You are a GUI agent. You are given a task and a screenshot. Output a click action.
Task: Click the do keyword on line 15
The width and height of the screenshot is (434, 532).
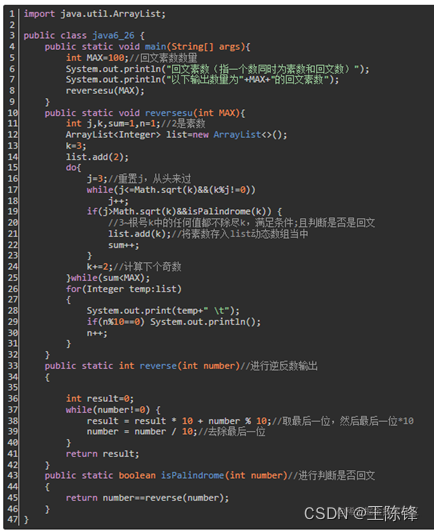pyautogui.click(x=71, y=168)
